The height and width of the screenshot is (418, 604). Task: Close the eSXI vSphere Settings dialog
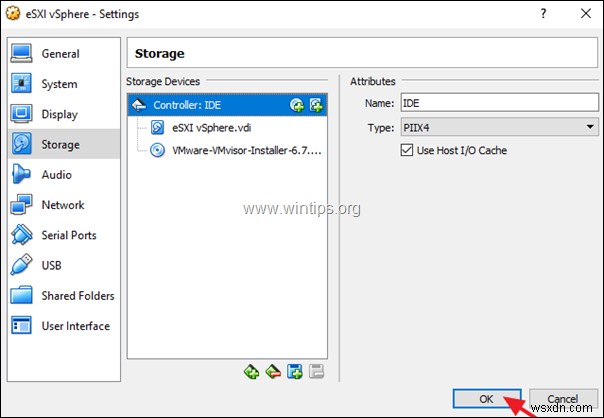coord(586,14)
